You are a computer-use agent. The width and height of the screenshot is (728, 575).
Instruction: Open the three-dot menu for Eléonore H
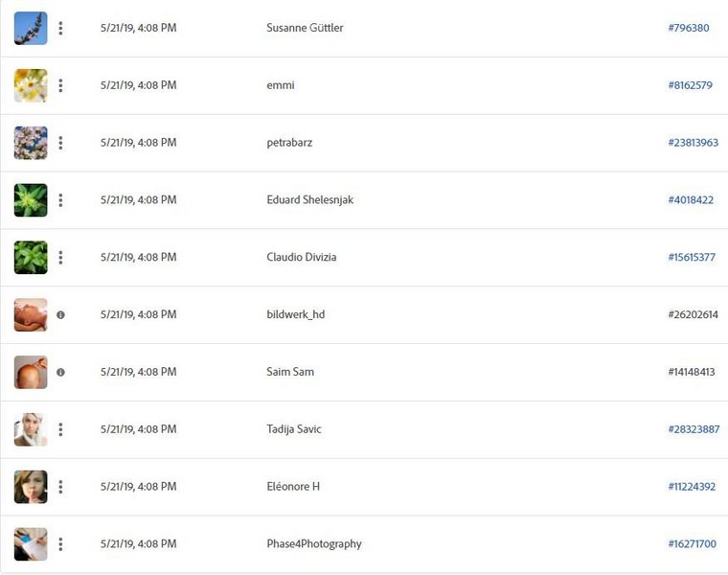click(60, 487)
